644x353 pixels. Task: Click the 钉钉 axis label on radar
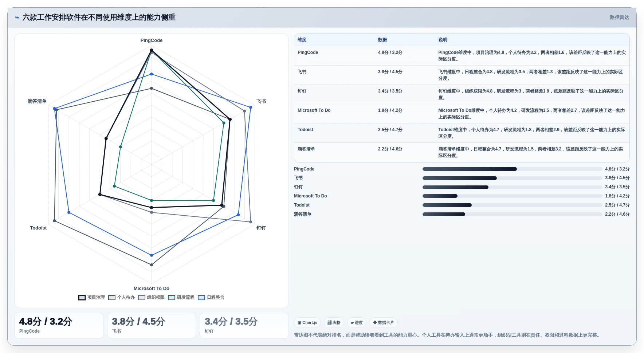(x=261, y=228)
